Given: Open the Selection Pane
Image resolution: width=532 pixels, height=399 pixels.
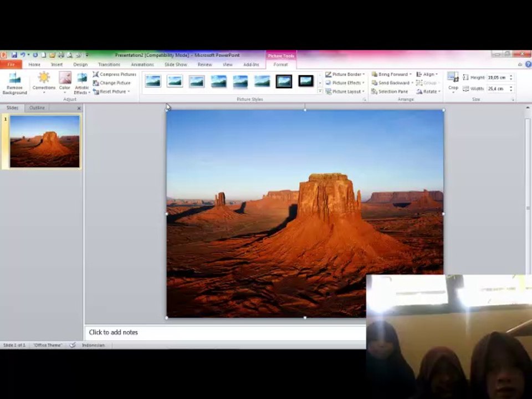Looking at the screenshot, I should point(390,91).
